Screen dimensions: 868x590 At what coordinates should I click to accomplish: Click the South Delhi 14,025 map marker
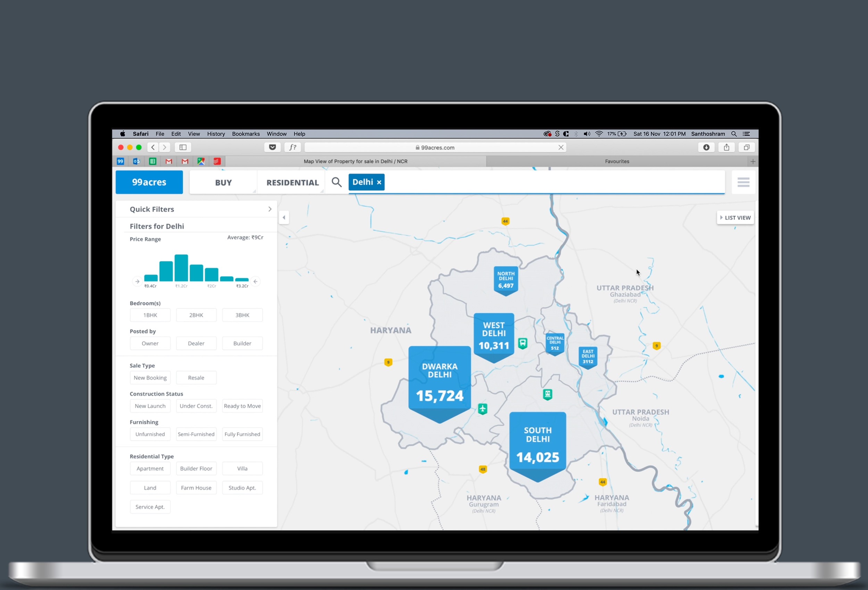tap(537, 444)
